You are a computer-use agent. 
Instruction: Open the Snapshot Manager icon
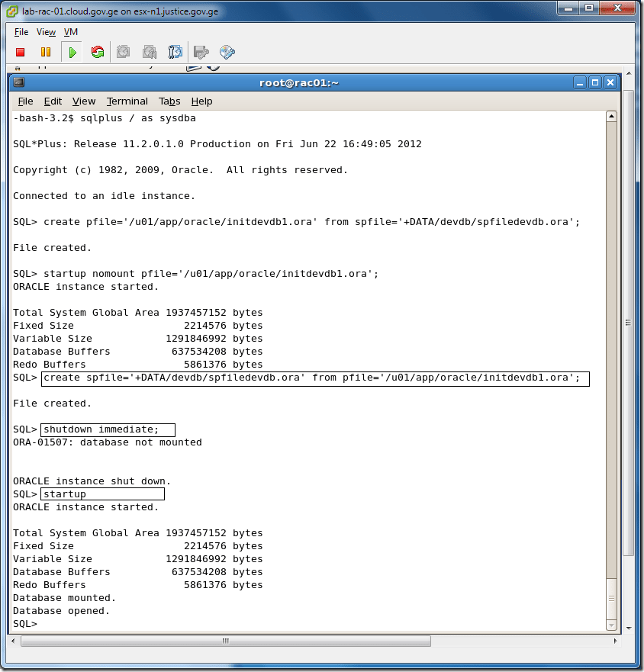coord(175,52)
